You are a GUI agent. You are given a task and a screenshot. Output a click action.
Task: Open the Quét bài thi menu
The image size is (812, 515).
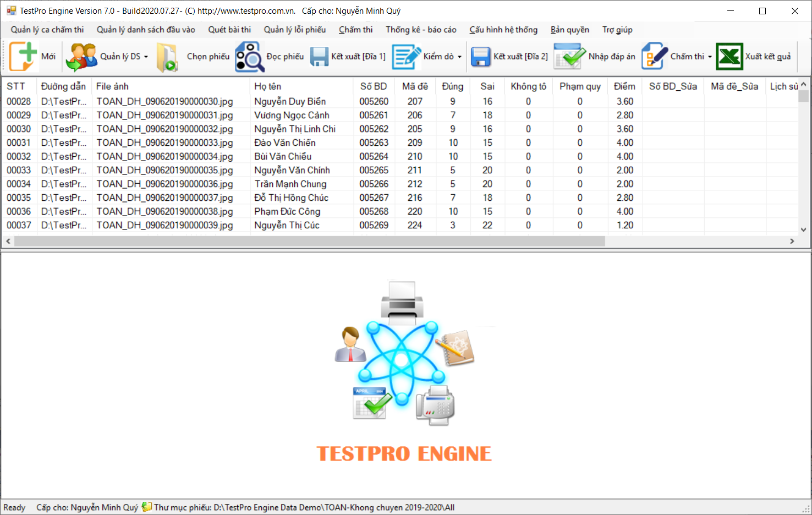[x=229, y=30]
